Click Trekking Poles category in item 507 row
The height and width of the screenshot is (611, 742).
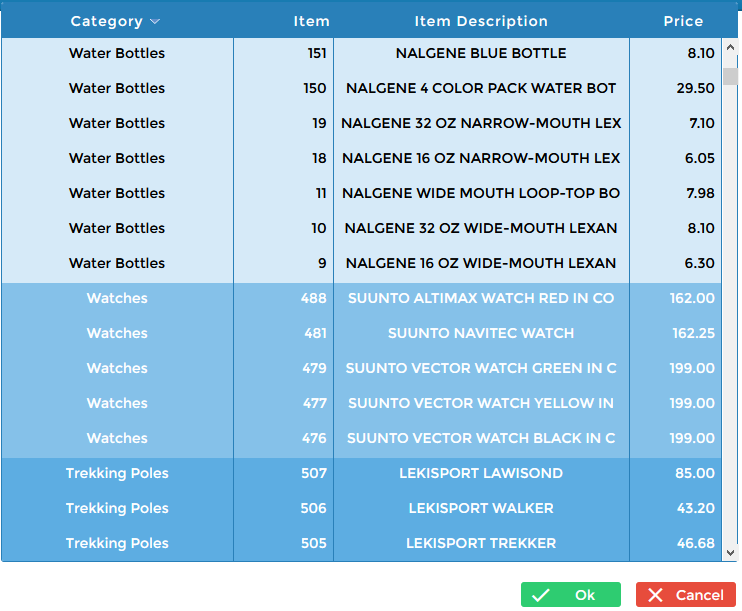[117, 473]
